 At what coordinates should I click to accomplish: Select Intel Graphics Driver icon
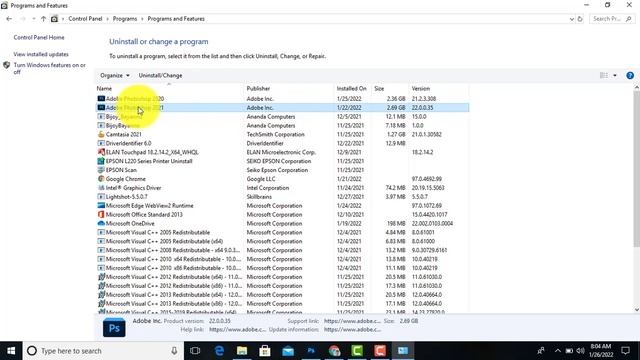[101, 188]
